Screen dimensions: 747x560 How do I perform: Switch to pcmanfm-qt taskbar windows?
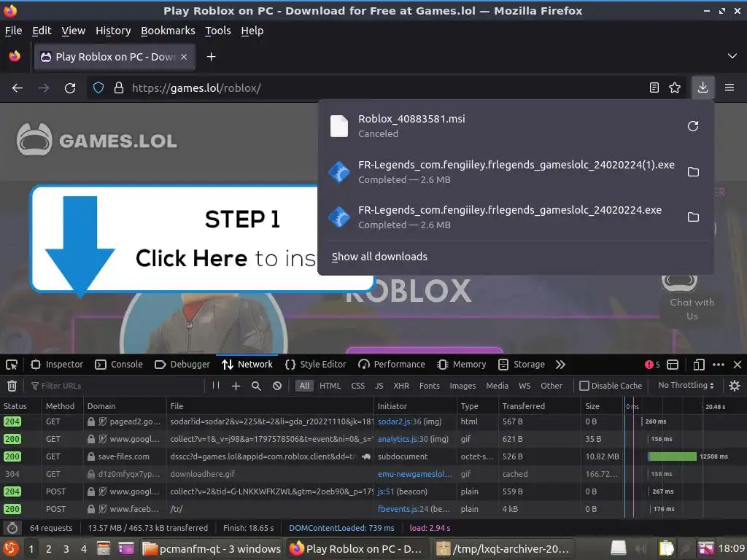pyautogui.click(x=212, y=548)
